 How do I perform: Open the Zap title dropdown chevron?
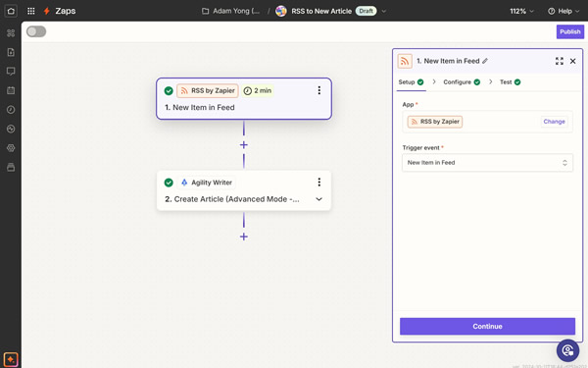click(383, 11)
